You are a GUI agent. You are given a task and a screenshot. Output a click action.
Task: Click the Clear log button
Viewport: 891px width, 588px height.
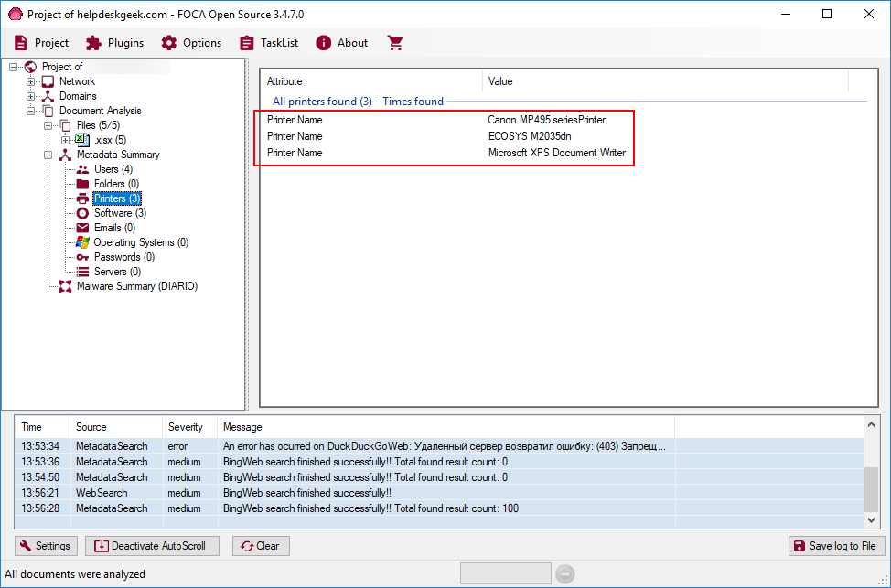(x=261, y=547)
